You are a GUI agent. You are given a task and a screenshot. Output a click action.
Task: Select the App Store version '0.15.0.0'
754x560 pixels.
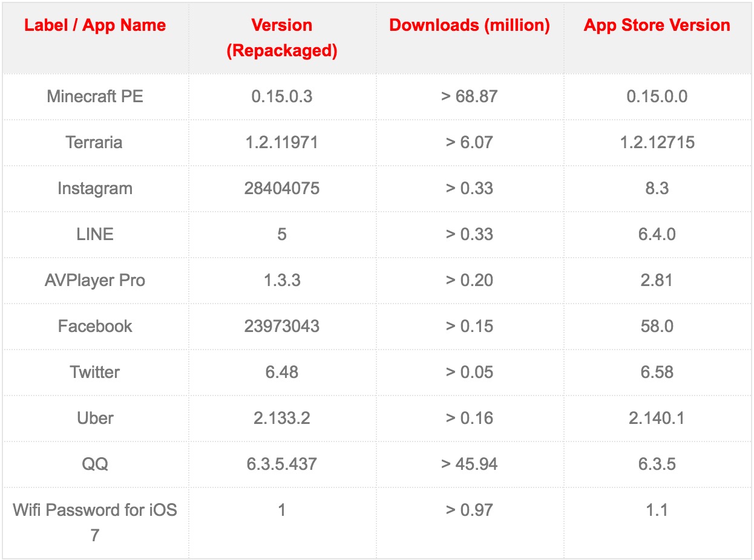pos(657,96)
